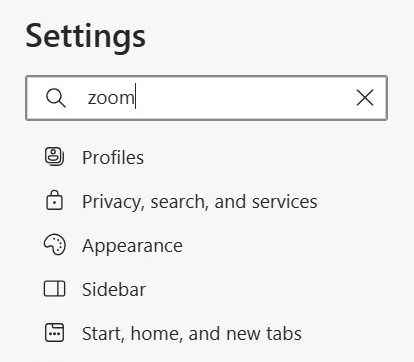Click the paint palette Appearance icon
414x362 pixels.
[55, 245]
